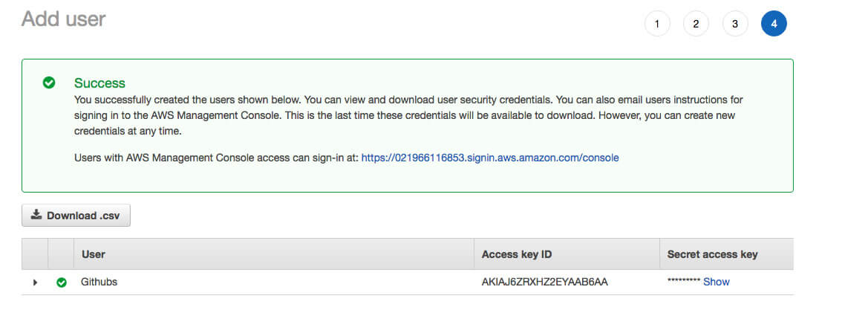
Task: Open the AWS console sign-in URL
Action: coord(490,158)
